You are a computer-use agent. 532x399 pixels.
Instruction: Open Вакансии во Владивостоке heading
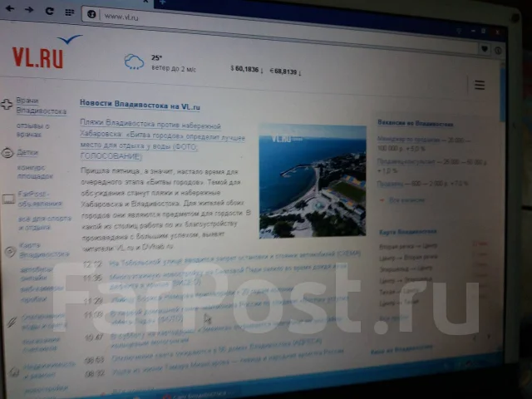416,124
